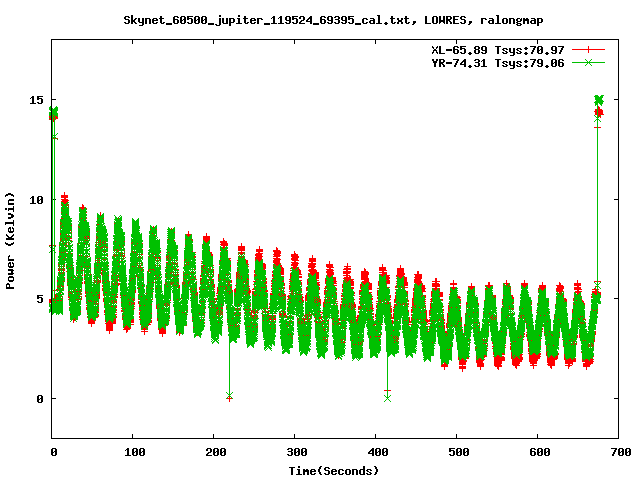Click the x-axis tick label 300
Viewport: 640px width, 480px height.
point(297,452)
